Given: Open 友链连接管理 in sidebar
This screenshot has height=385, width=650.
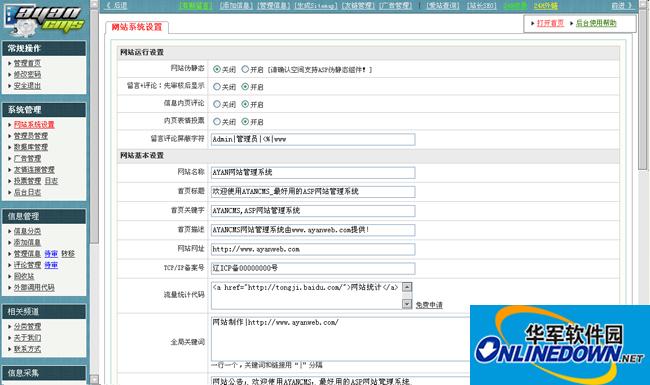Looking at the screenshot, I should click(34, 169).
